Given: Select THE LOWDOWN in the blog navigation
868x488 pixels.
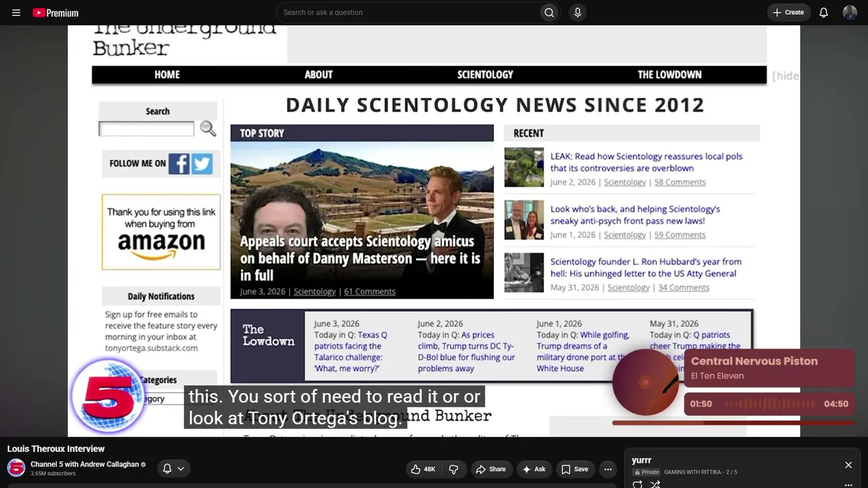Looking at the screenshot, I should pyautogui.click(x=669, y=75).
